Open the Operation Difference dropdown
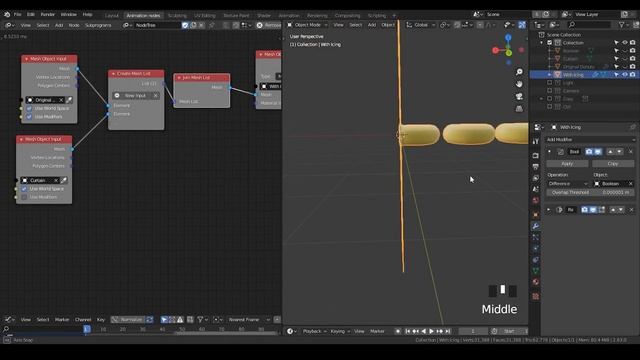The height and width of the screenshot is (360, 640). (x=568, y=184)
